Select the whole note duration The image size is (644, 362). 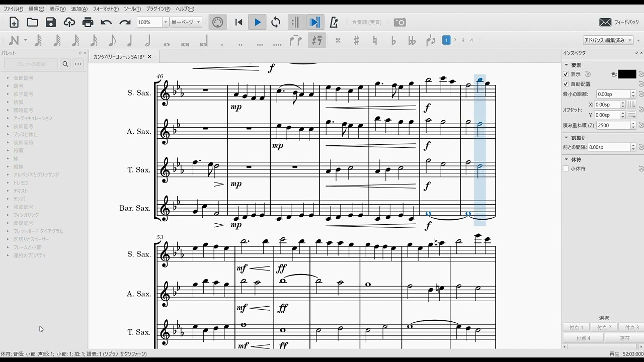pos(167,44)
